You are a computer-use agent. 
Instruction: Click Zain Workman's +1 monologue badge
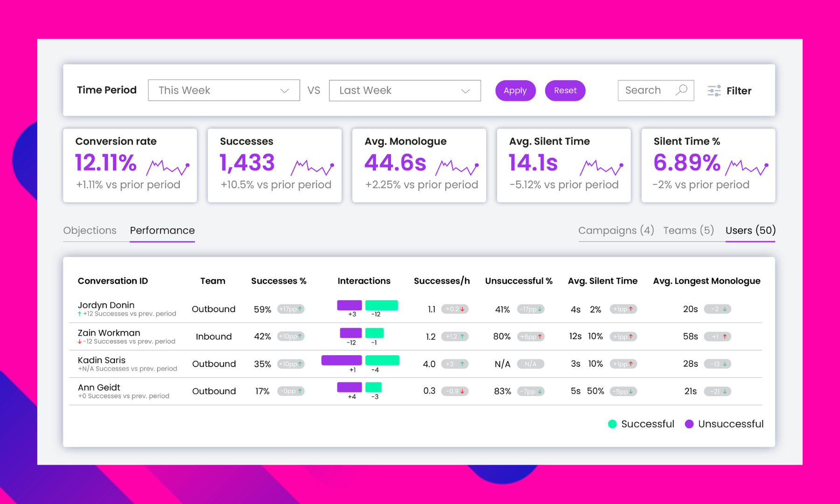tap(717, 336)
